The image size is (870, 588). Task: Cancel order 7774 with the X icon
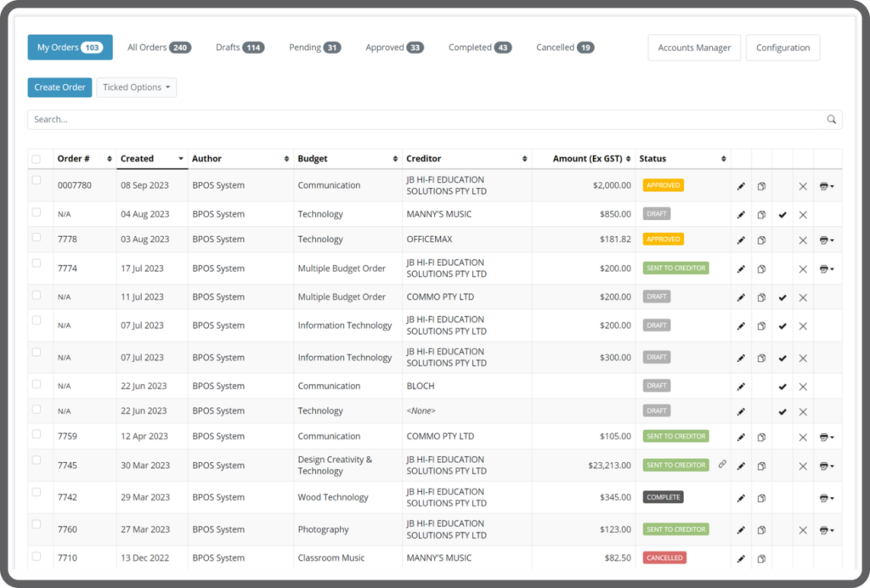tap(803, 269)
